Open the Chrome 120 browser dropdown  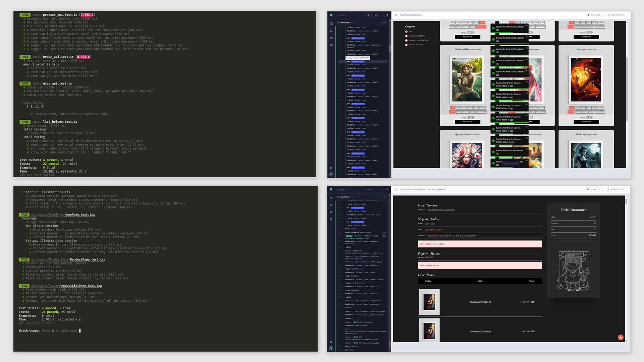point(594,15)
